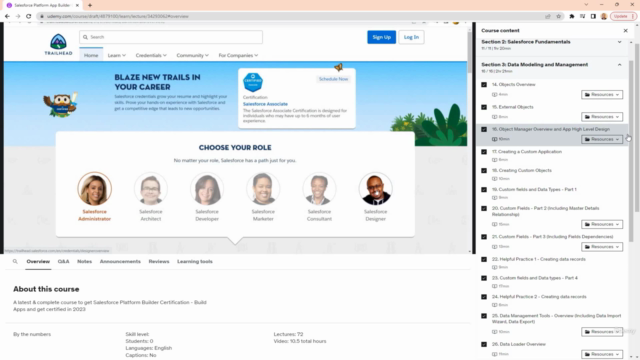640x360 pixels.
Task: Open Resources dropdown for External Objects
Action: pyautogui.click(x=602, y=117)
